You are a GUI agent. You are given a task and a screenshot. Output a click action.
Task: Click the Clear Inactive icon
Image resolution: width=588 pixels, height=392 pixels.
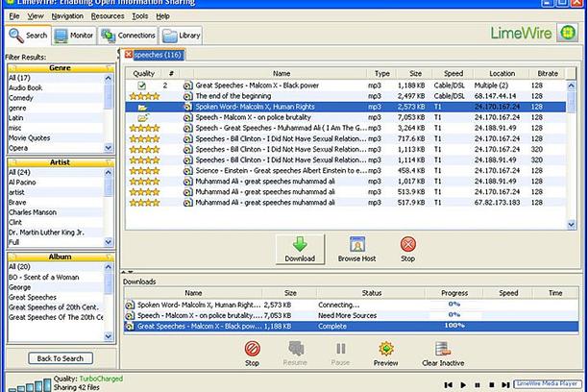click(443, 349)
